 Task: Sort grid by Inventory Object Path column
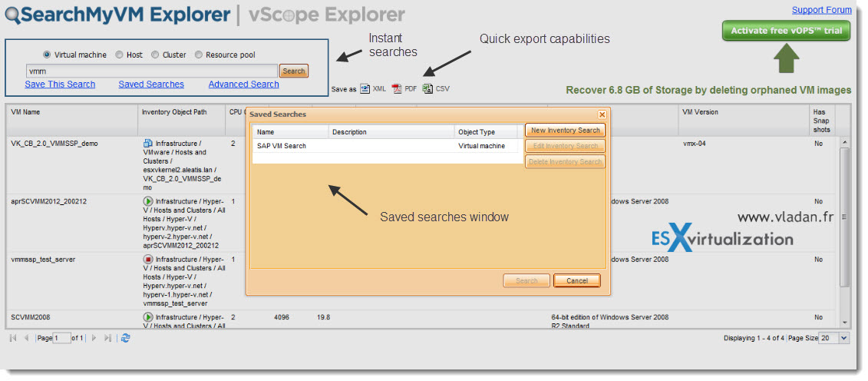(182, 119)
